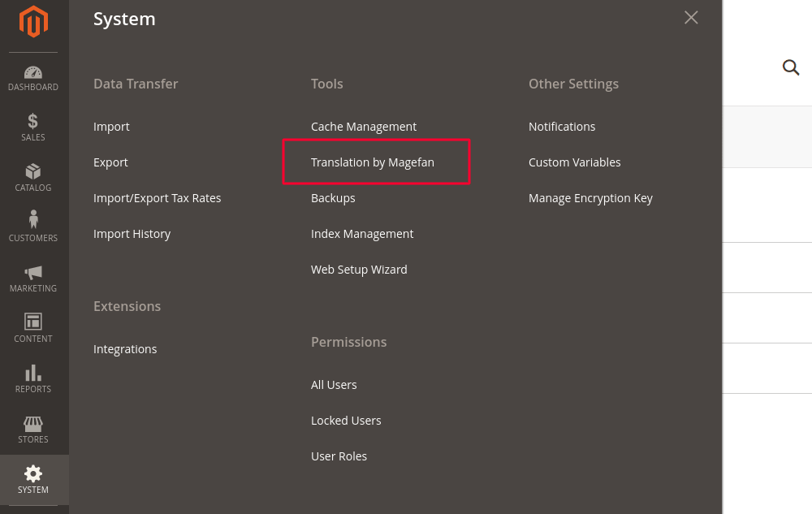This screenshot has height=514, width=812.
Task: Click the System gear icon
Action: 33,474
